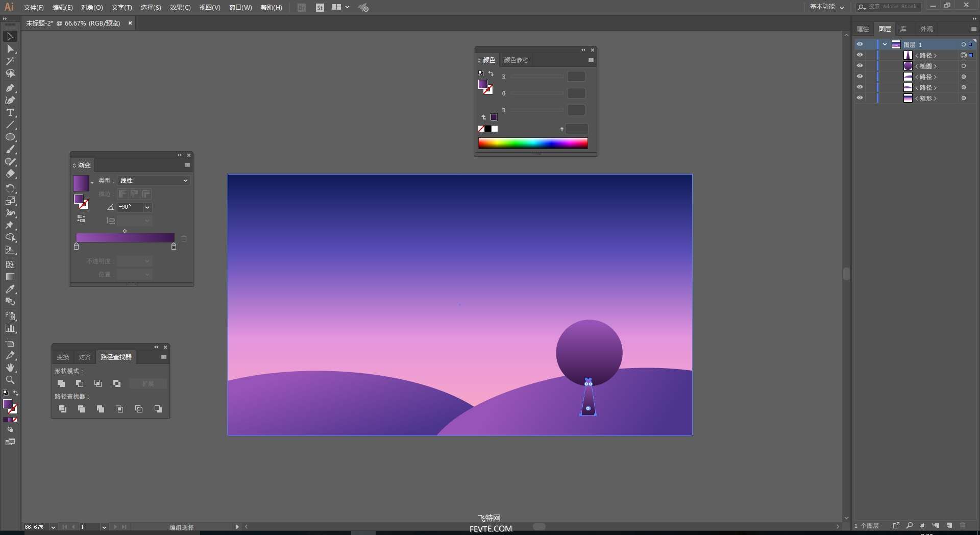Switch to the 外观 panel tab
This screenshot has width=980, height=535.
pyautogui.click(x=926, y=29)
